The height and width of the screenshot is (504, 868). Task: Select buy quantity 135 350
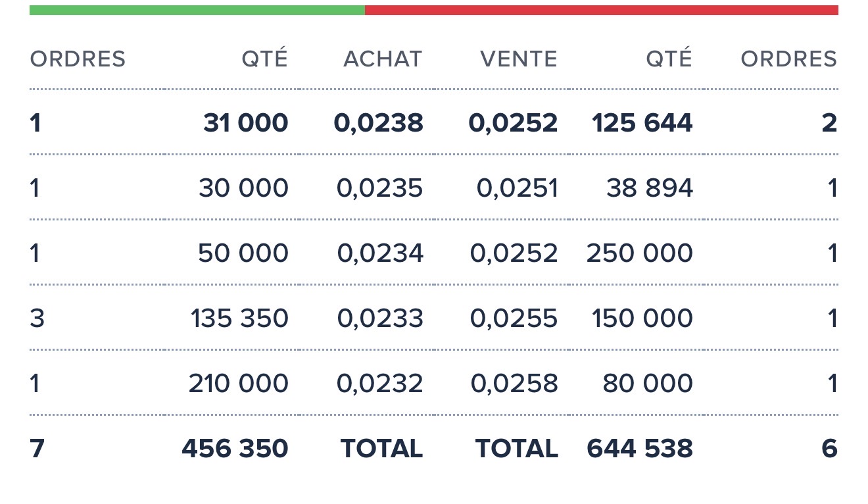coord(240,318)
